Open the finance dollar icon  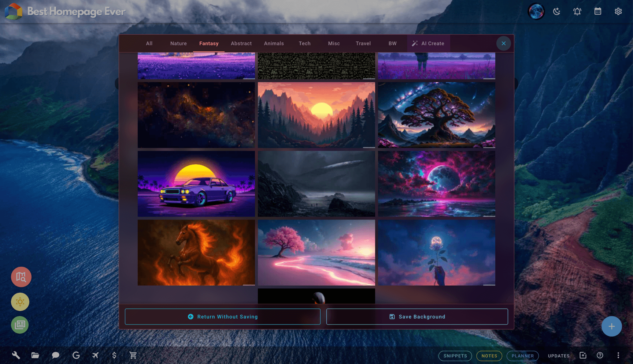(x=114, y=355)
